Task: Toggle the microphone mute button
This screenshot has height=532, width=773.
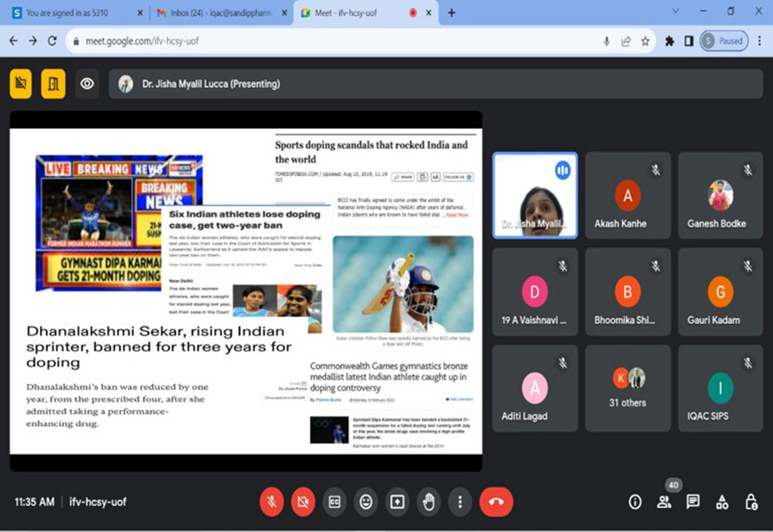Action: coord(272,502)
